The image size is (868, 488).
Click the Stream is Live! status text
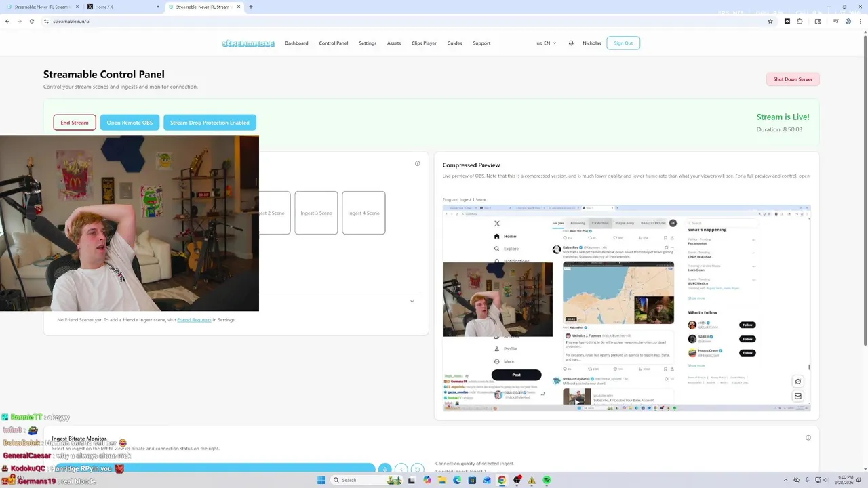(x=783, y=117)
